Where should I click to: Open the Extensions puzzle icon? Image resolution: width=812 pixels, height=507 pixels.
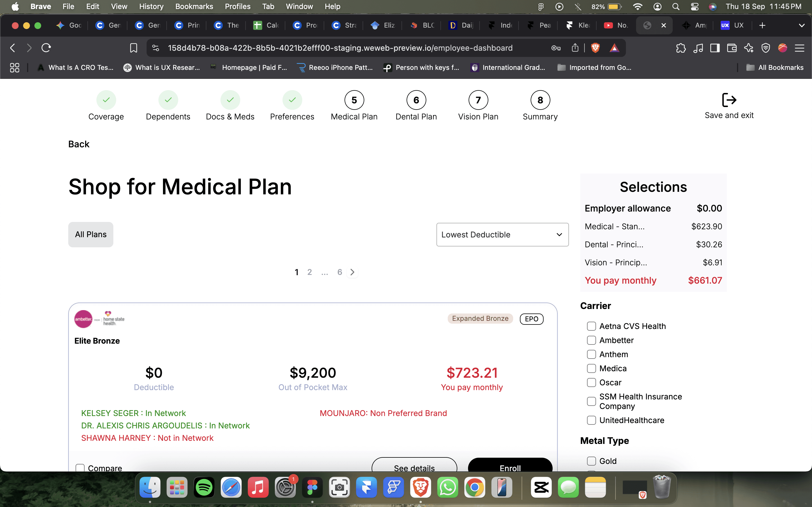pyautogui.click(x=681, y=48)
